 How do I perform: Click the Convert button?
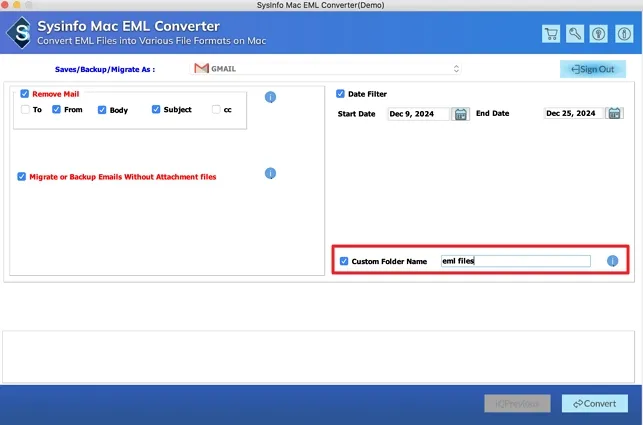[595, 404]
